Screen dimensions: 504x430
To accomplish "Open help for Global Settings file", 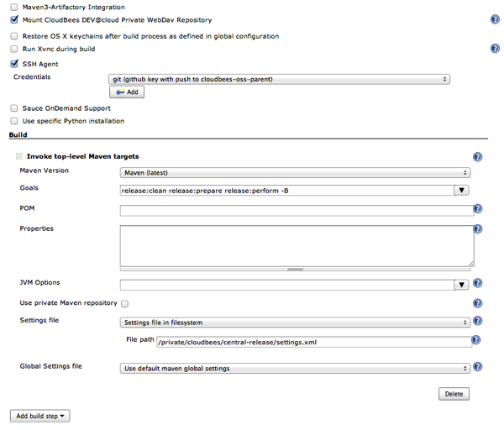I will [x=478, y=367].
